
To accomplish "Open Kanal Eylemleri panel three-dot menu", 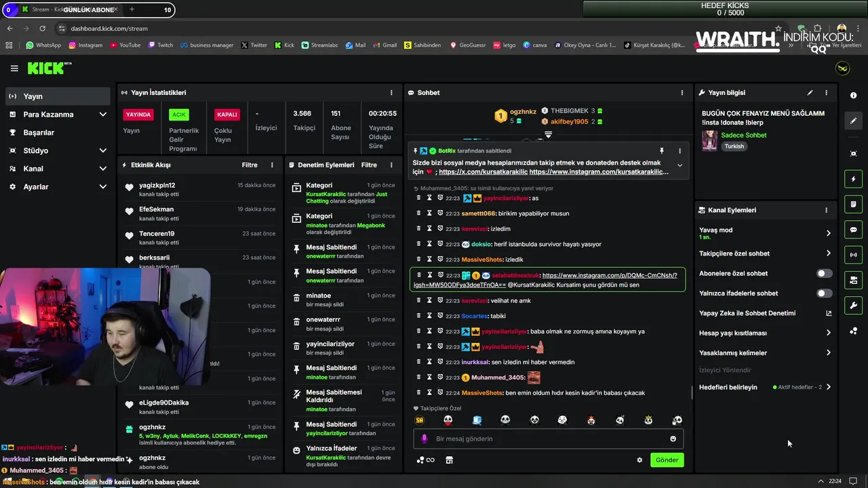I will coord(826,210).
